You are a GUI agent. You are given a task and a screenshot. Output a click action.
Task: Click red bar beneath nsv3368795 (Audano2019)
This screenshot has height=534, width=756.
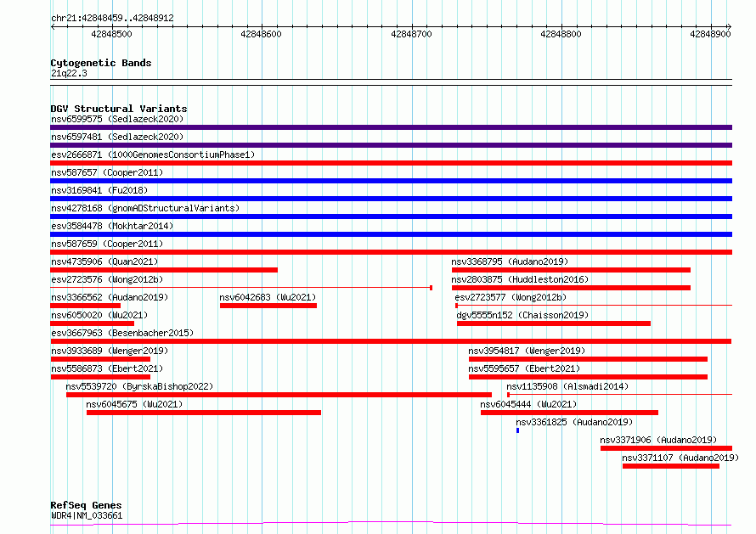click(571, 270)
